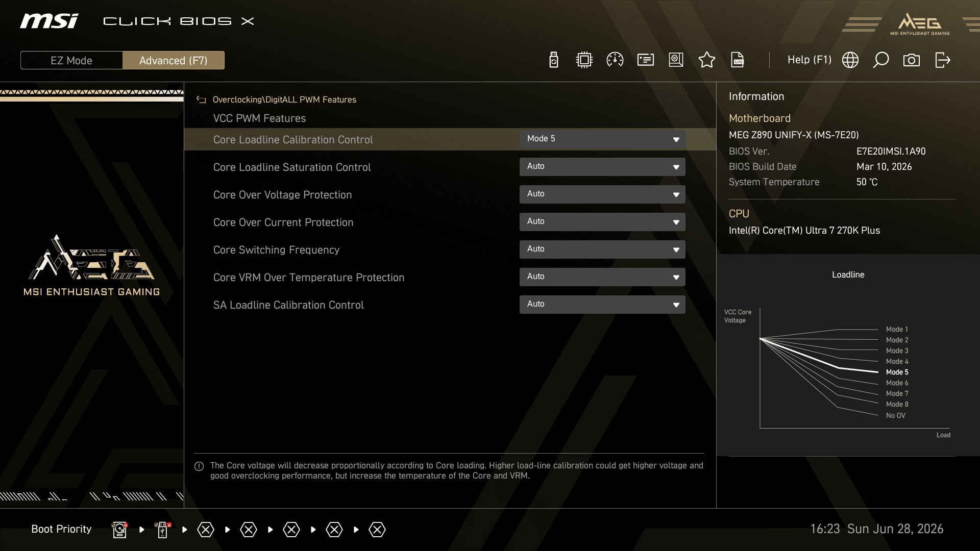
Task: Click the Overclocking\DigitALL PWM Features breadcrumb
Action: click(284, 100)
